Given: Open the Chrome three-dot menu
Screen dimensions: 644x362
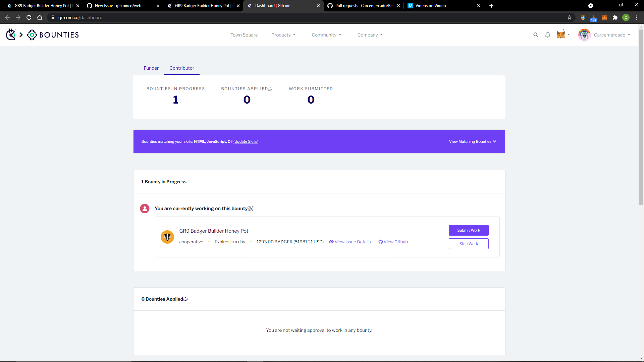Looking at the screenshot, I should click(x=637, y=17).
